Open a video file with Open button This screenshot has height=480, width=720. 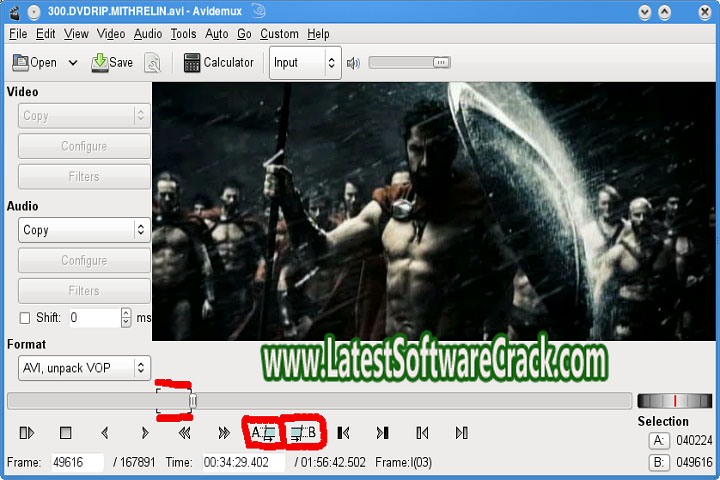[34, 62]
